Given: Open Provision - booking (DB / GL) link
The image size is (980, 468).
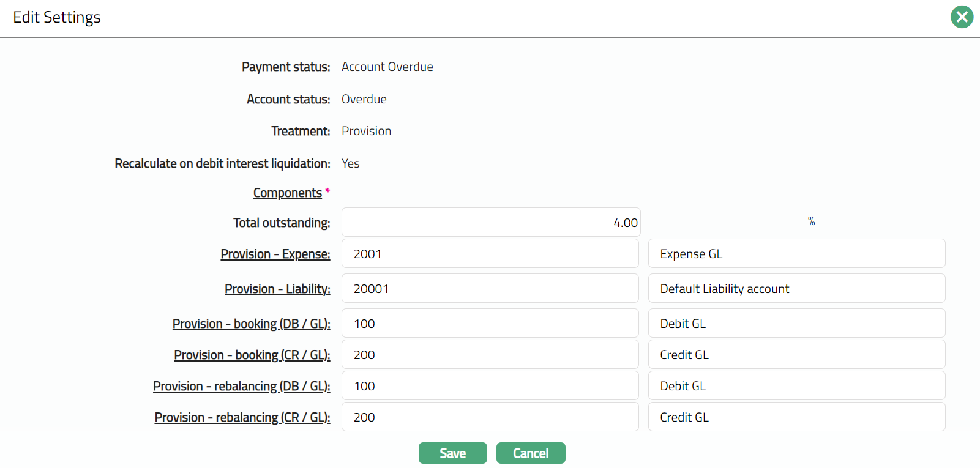Looking at the screenshot, I should coord(252,324).
